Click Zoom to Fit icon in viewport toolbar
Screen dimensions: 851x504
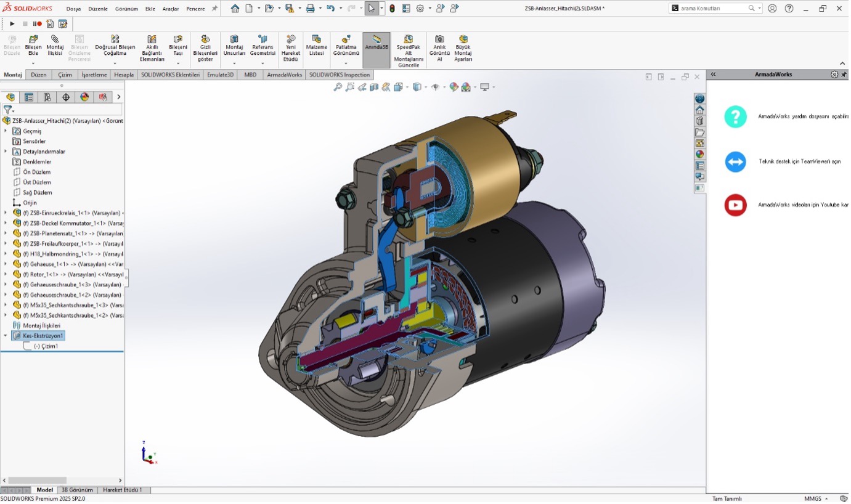[338, 87]
